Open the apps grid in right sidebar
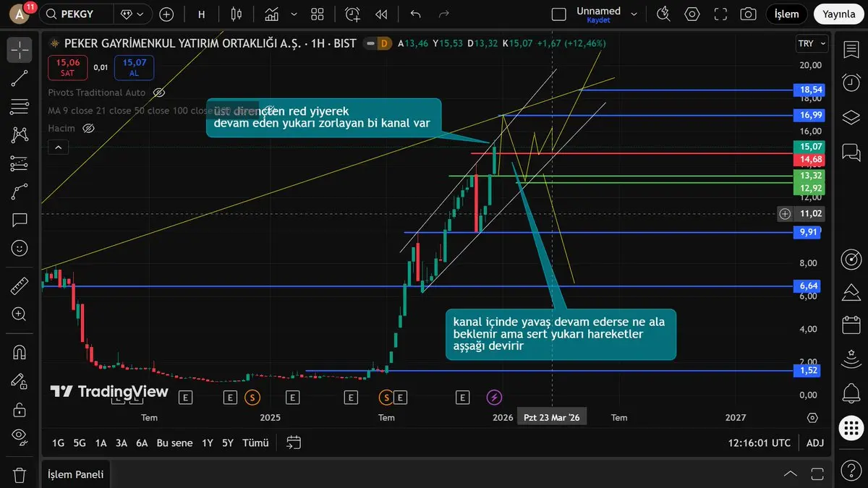The image size is (868, 488). point(851,427)
